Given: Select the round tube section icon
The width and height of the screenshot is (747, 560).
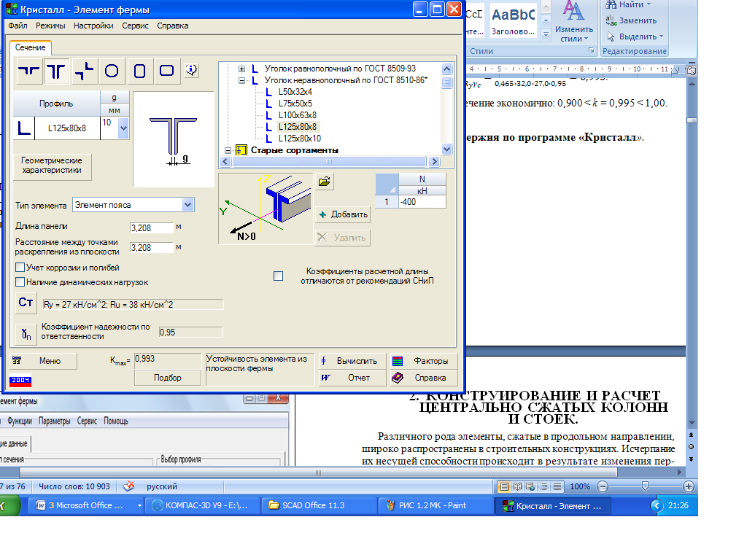Looking at the screenshot, I should [112, 71].
